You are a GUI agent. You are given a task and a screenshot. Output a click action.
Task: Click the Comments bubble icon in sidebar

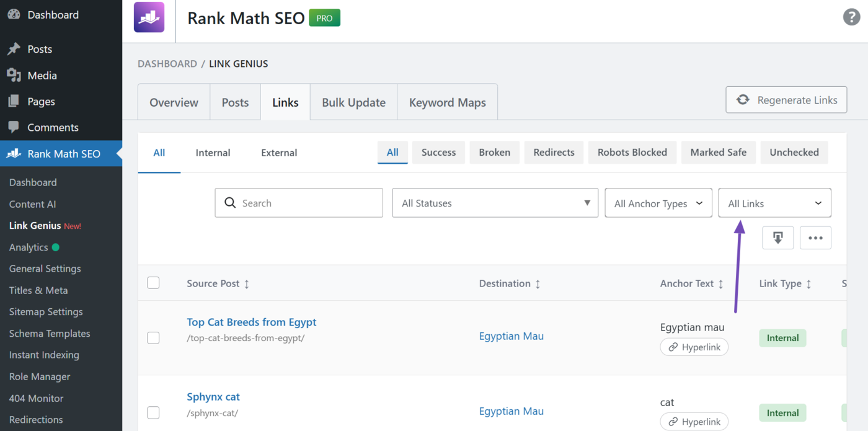coord(14,127)
